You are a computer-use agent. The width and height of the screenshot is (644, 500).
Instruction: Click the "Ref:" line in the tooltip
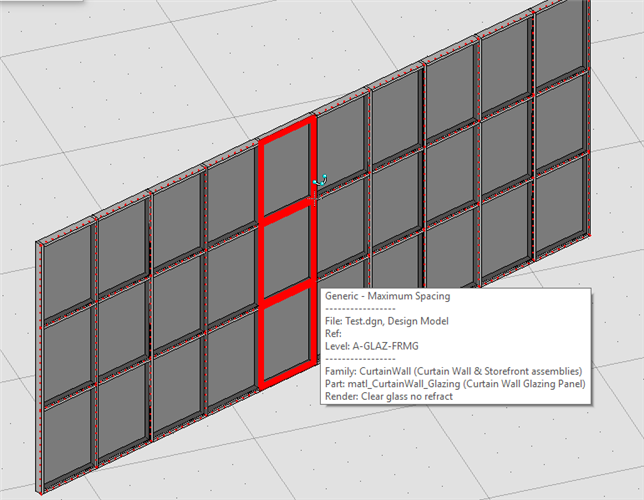click(x=333, y=334)
